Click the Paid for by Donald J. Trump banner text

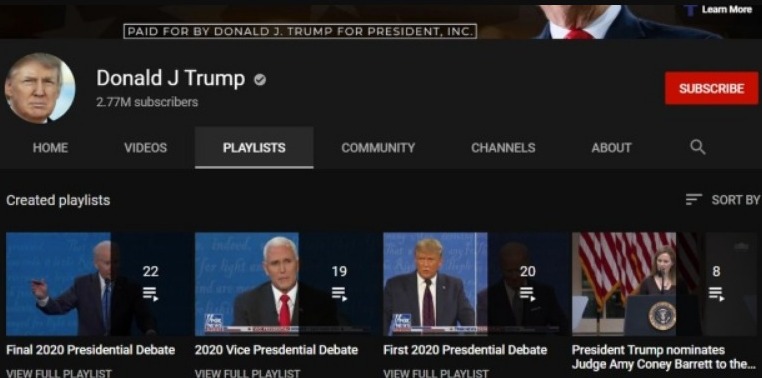[x=300, y=32]
